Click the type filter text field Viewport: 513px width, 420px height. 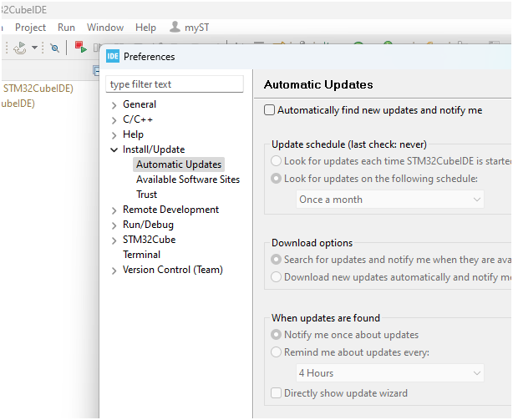[x=175, y=84]
